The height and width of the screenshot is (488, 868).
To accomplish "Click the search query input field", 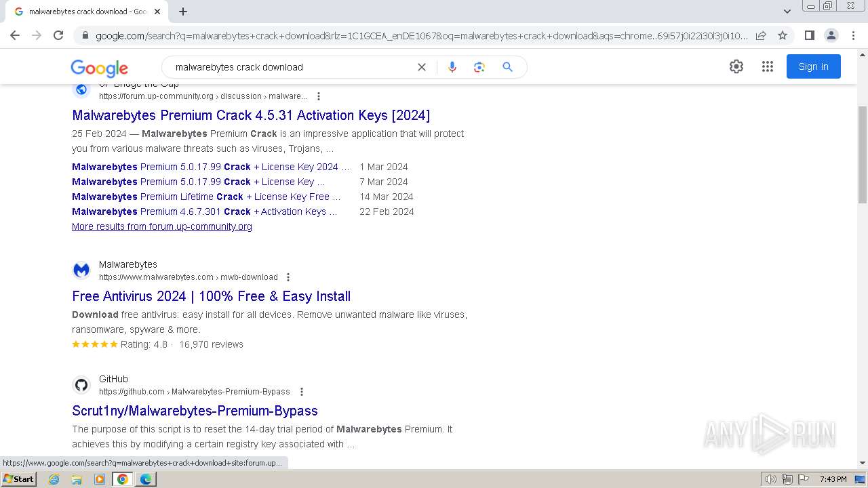I will pos(292,67).
